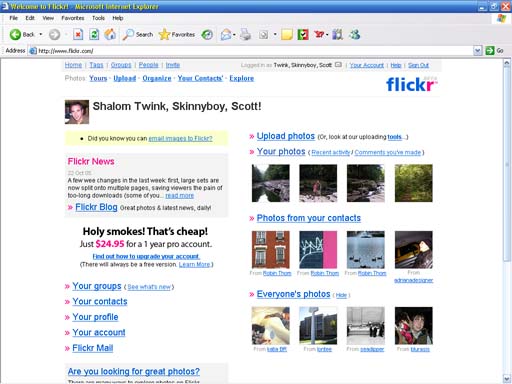The width and height of the screenshot is (512, 384).
Task: Open the Tags navigation link
Action: pyautogui.click(x=96, y=65)
